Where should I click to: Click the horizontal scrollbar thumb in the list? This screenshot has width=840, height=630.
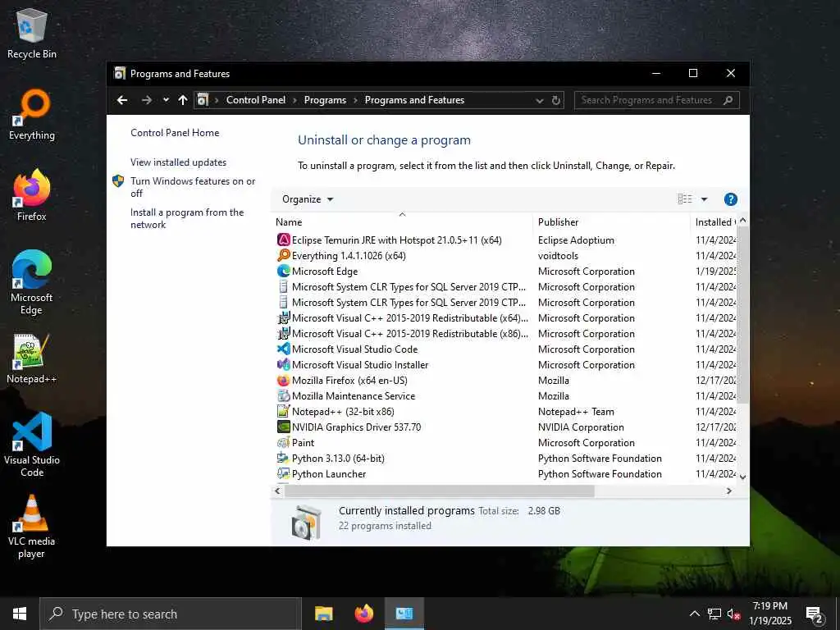(439, 491)
